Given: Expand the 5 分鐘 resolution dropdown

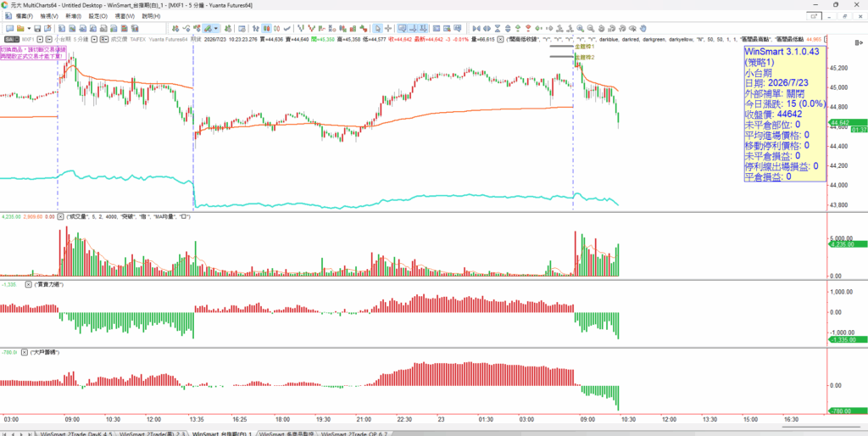Looking at the screenshot, I should tap(95, 39).
